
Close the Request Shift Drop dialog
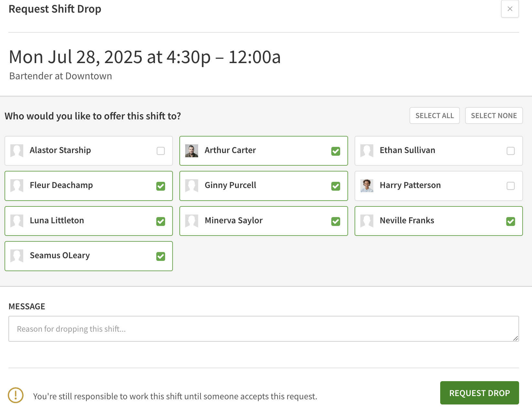(510, 9)
